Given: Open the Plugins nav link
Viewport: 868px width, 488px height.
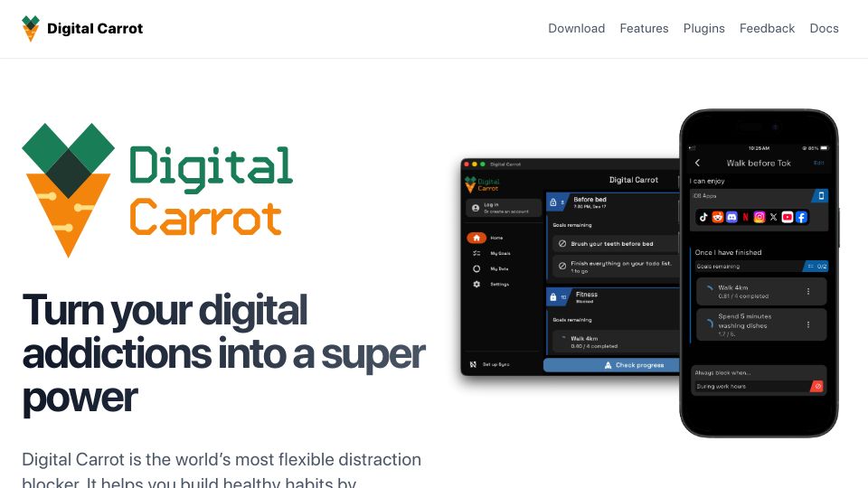Looking at the screenshot, I should pos(703,28).
